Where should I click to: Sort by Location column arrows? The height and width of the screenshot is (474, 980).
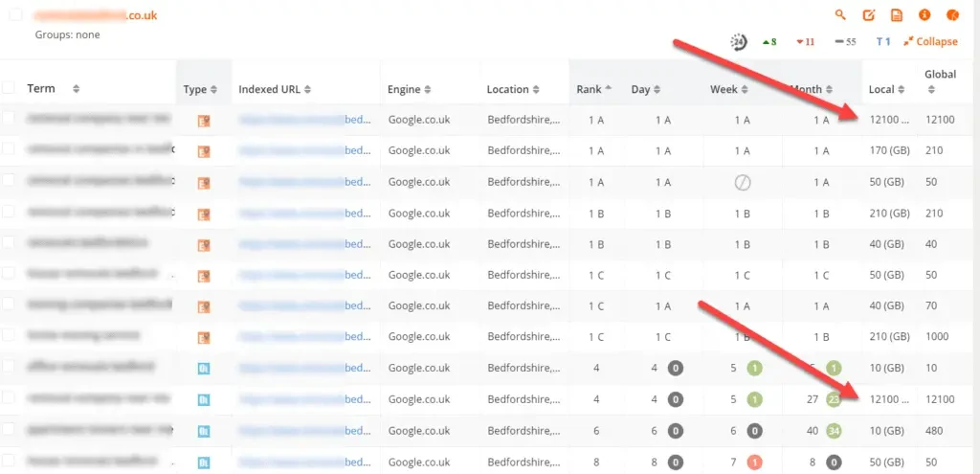click(536, 89)
